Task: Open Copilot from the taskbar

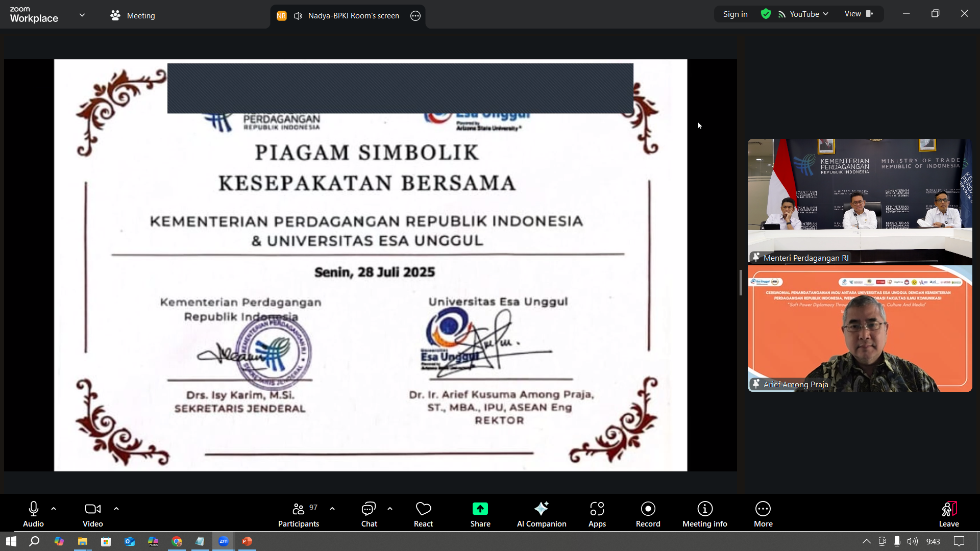Action: [59, 541]
